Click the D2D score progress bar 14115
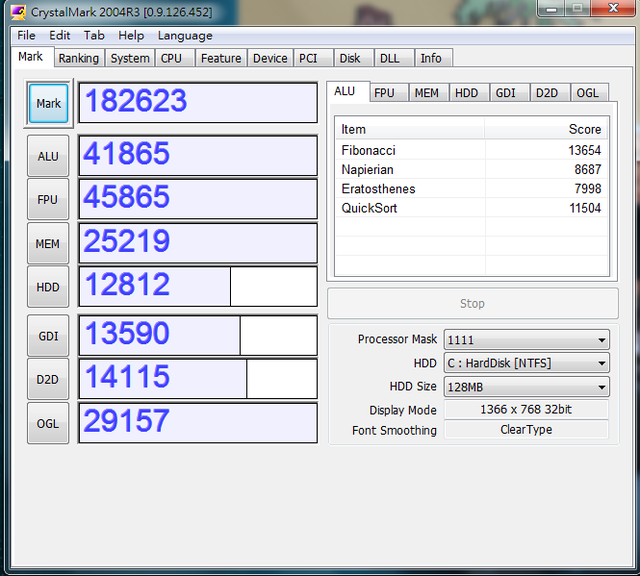 (x=198, y=379)
